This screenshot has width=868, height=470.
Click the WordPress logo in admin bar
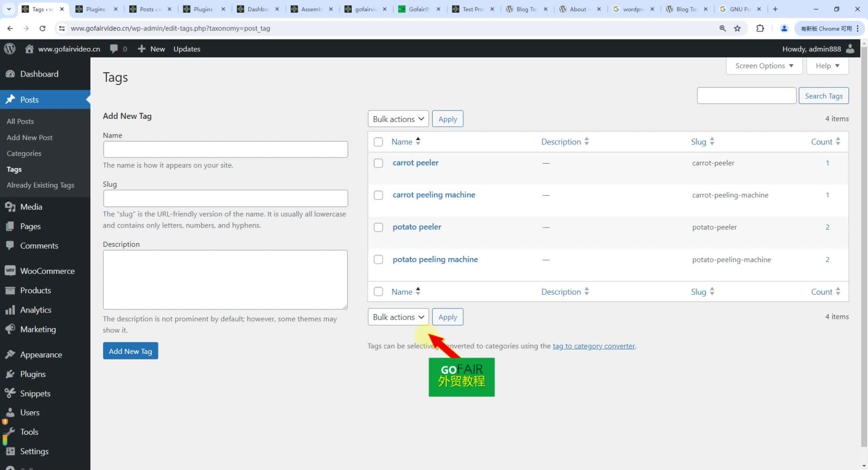click(x=10, y=49)
